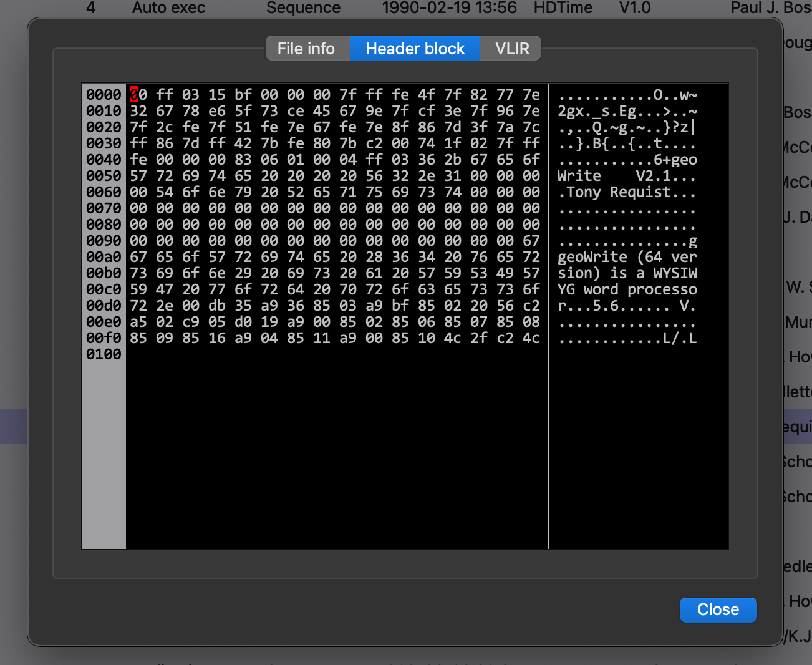Click ASCII text '...........6+geo'

coord(627,160)
